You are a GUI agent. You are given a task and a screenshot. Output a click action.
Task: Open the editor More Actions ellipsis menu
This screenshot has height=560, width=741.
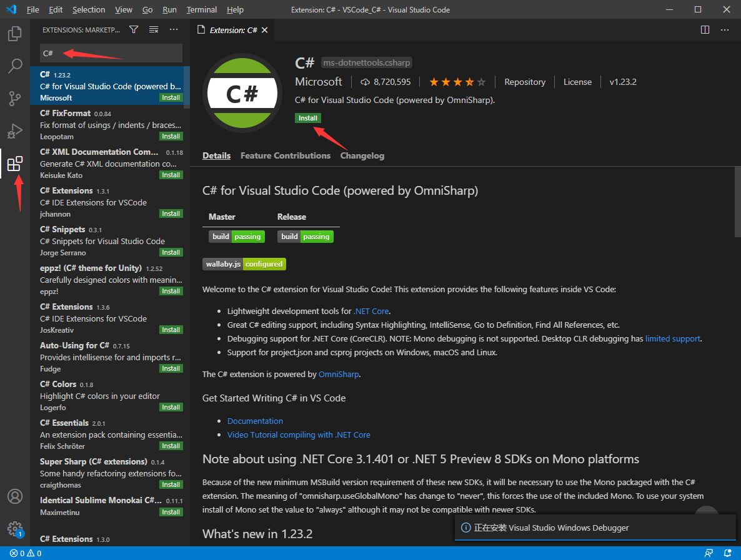pos(724,29)
